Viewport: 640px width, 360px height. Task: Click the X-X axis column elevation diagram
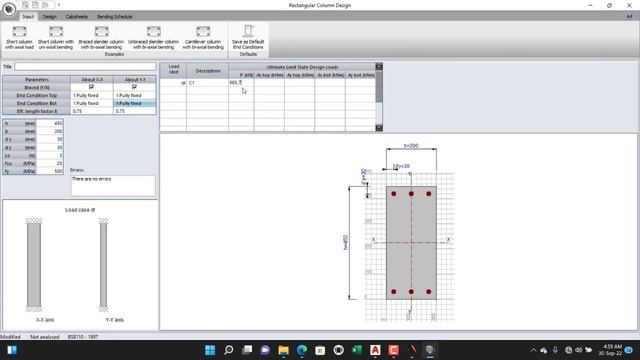click(x=34, y=265)
